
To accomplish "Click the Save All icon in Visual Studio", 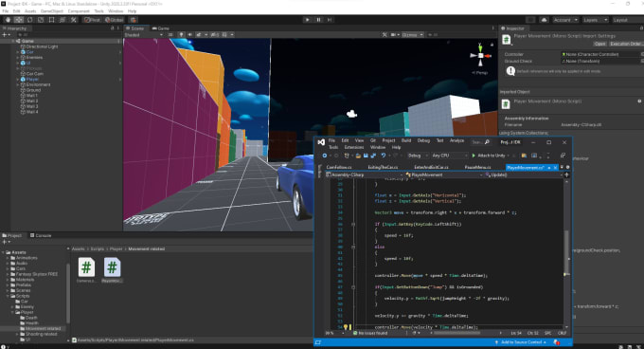I will pos(373,156).
